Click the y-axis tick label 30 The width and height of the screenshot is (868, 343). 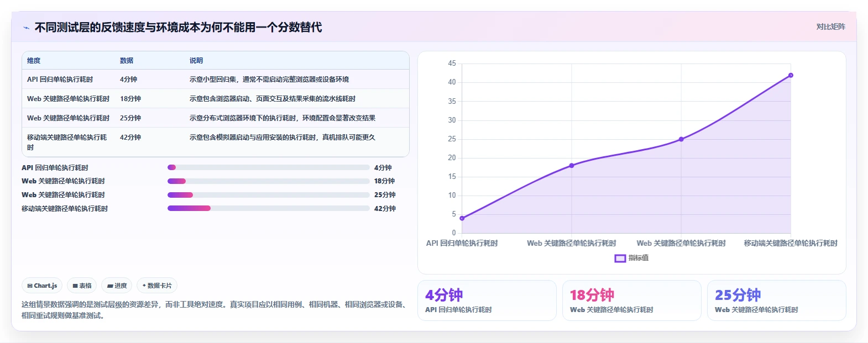click(x=452, y=120)
